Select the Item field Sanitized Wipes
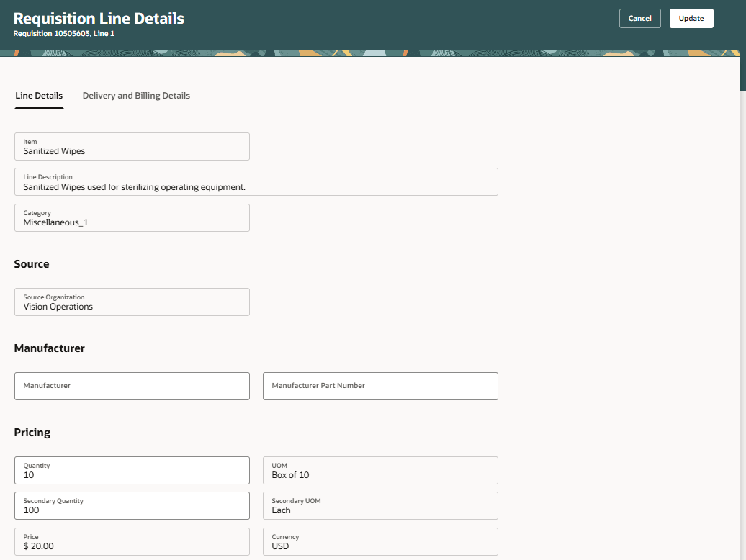 coord(132,146)
